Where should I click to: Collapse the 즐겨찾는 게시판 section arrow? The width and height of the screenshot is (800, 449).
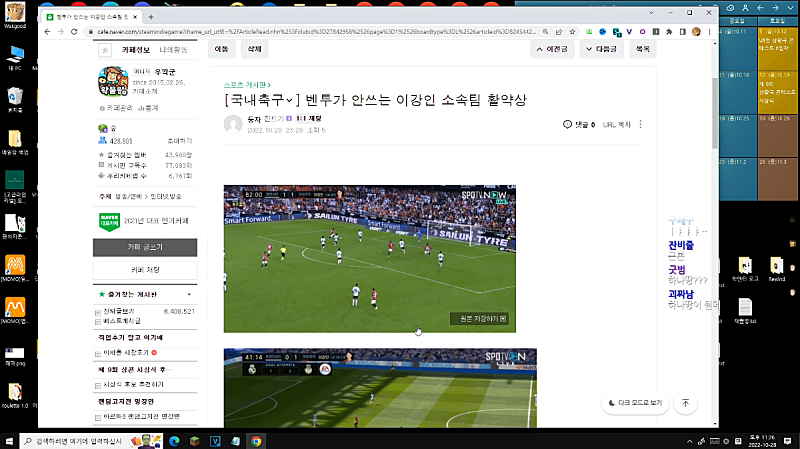(189, 294)
